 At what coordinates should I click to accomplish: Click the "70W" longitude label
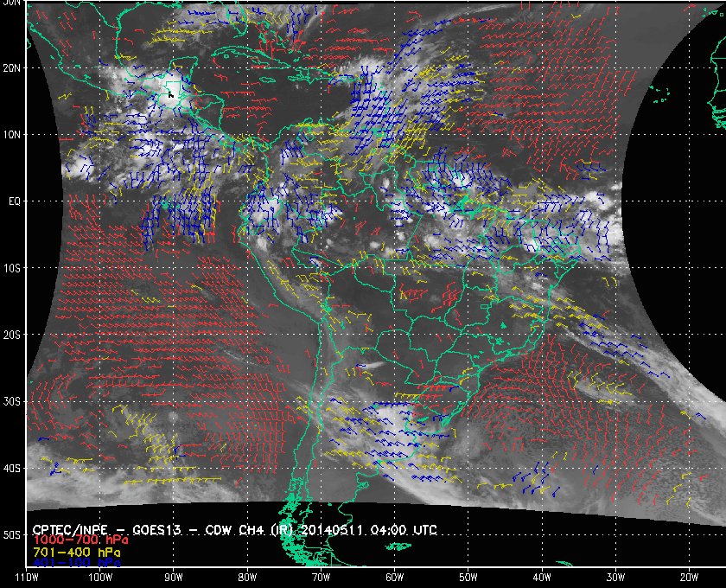321,578
